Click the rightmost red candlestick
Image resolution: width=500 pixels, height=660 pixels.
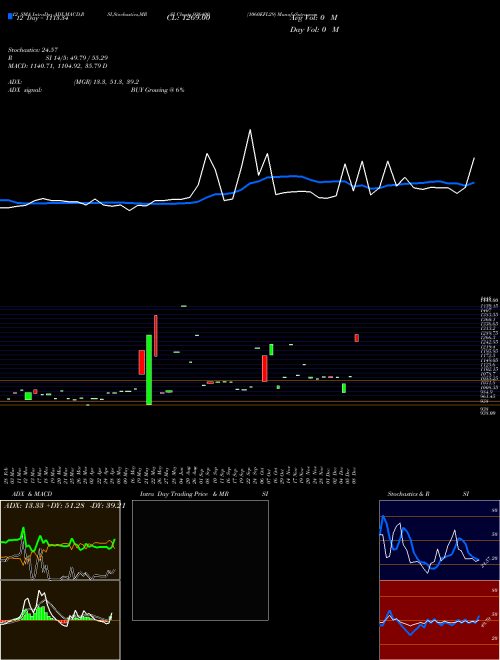357,338
